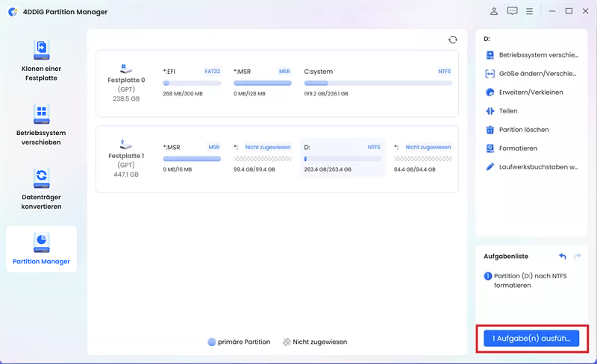Choose the Formatieren option
Viewport: 597px width, 364px height.
point(511,148)
